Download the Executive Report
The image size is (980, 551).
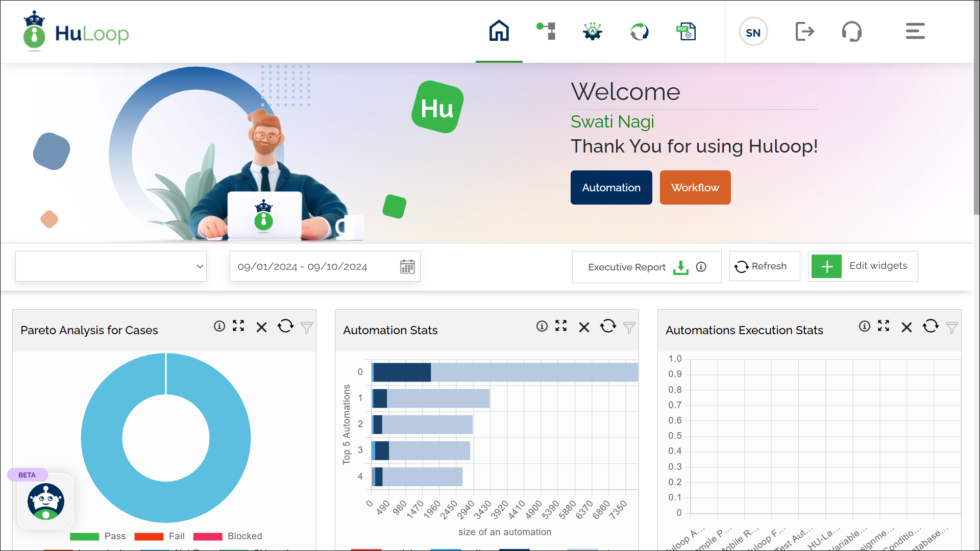click(x=680, y=267)
